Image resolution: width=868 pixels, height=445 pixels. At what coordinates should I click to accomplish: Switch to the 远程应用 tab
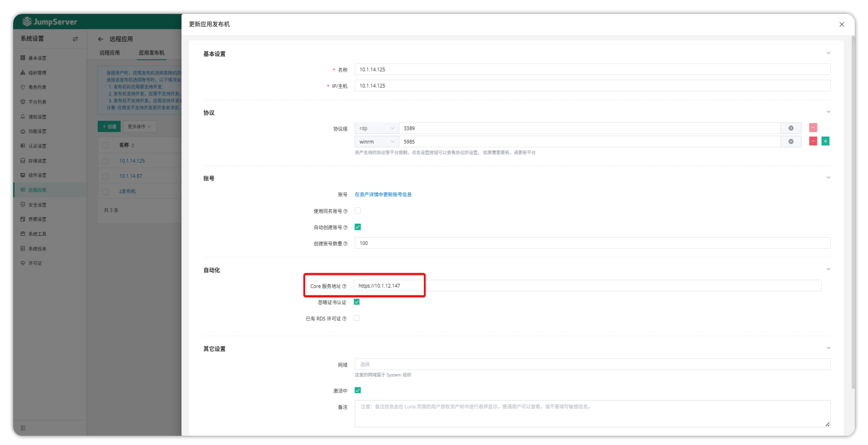109,53
